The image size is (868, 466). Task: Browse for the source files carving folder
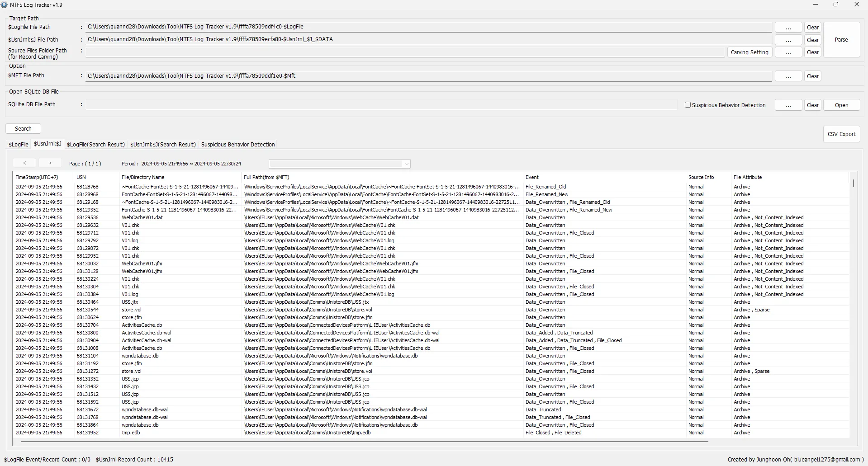[788, 52]
